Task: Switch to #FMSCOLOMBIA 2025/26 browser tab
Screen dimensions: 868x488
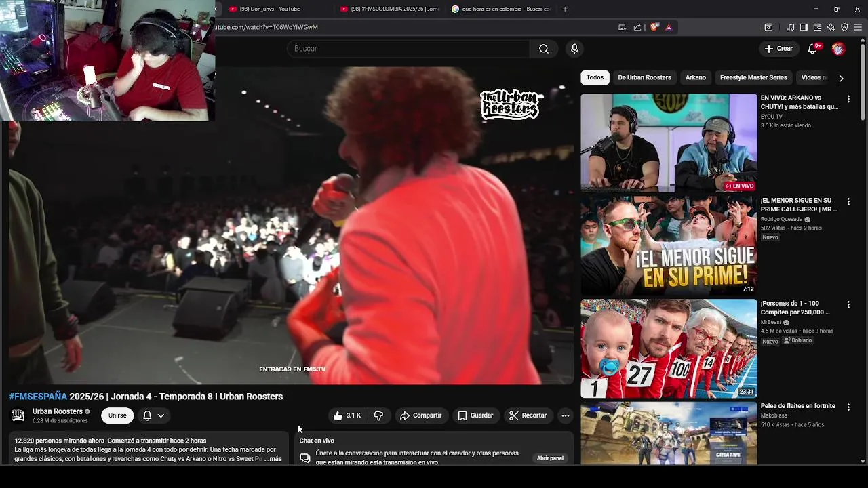Action: 390,9
